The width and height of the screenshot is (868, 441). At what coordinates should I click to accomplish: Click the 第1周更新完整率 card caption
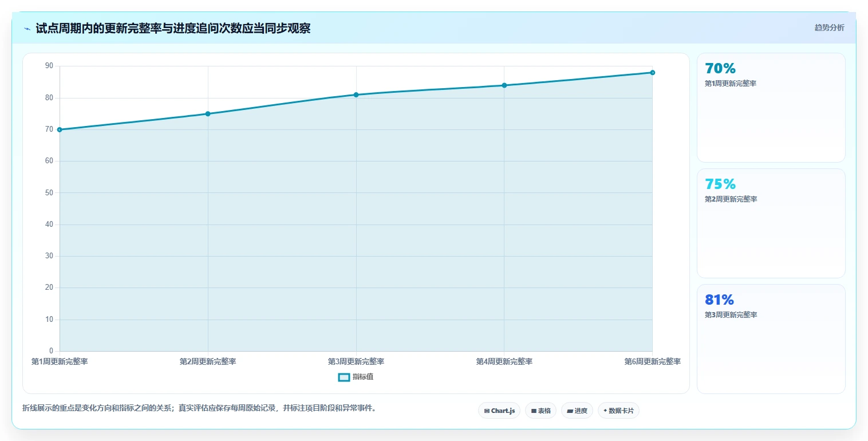[x=731, y=84]
